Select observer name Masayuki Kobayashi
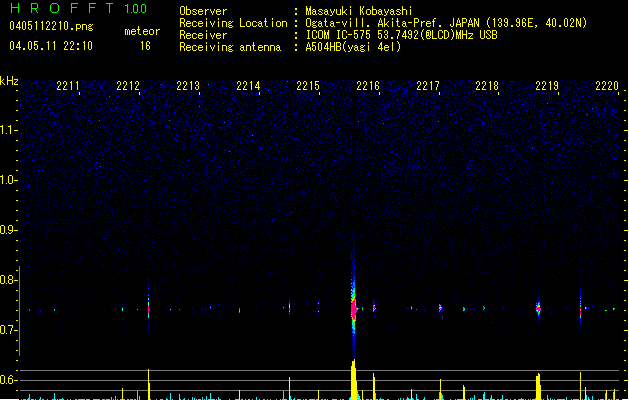 [x=359, y=11]
